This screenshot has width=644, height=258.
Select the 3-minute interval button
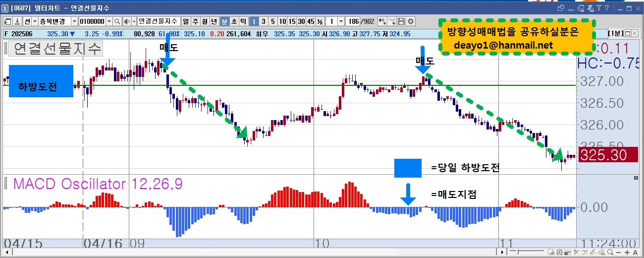click(x=263, y=21)
